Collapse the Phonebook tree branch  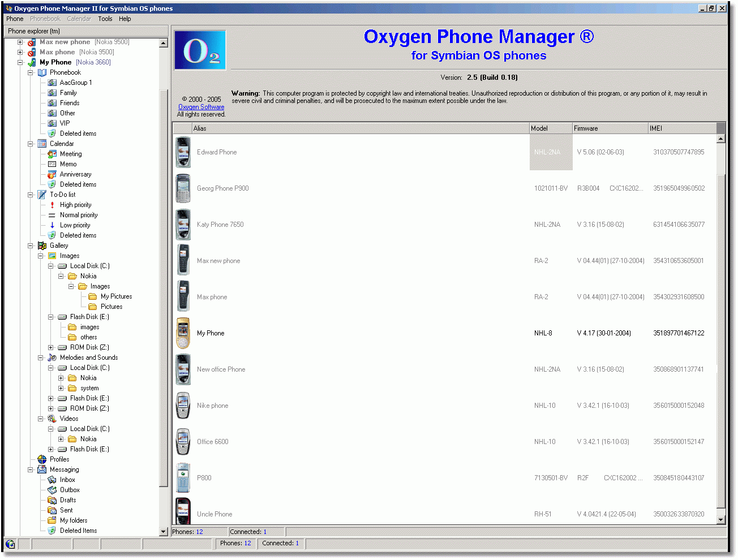31,72
